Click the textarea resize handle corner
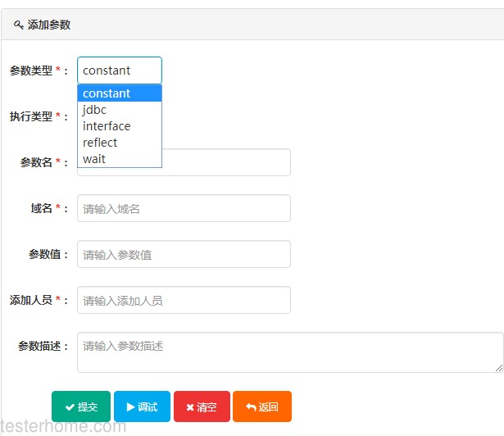The width and height of the screenshot is (504, 436). (x=499, y=369)
